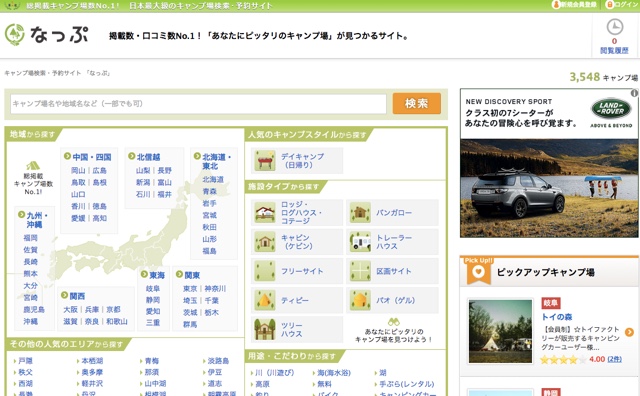Open the 関東 region arrow heading

(188, 275)
